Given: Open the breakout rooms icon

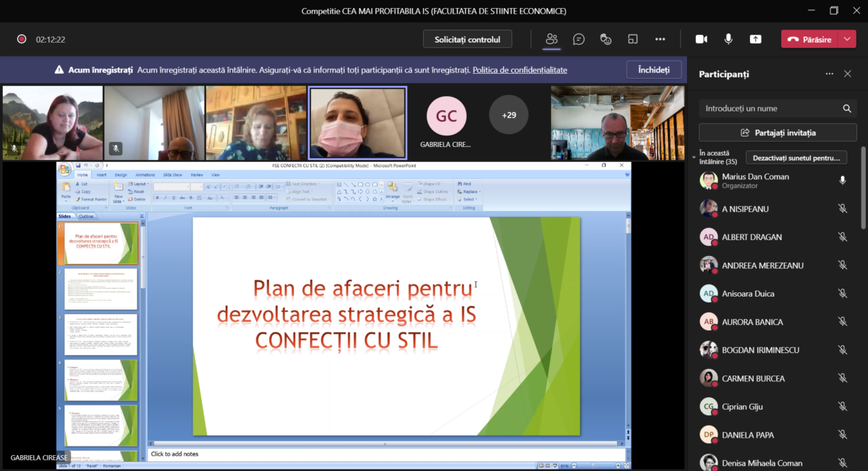Looking at the screenshot, I should click(633, 39).
